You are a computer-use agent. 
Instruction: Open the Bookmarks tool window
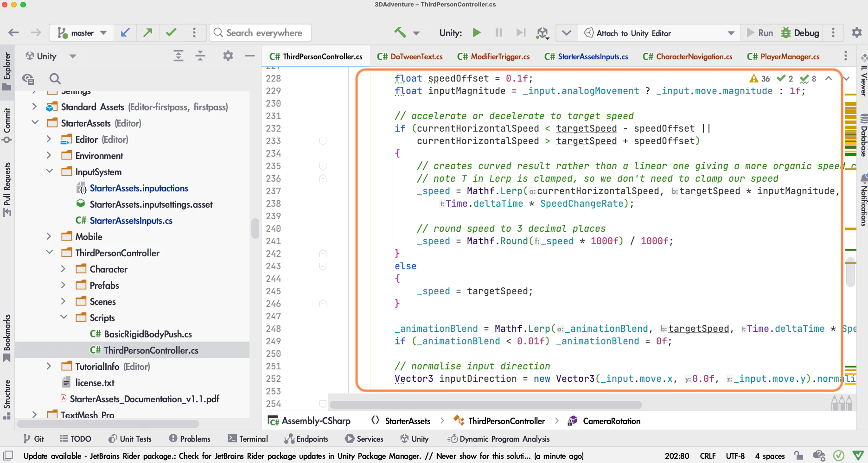point(7,338)
